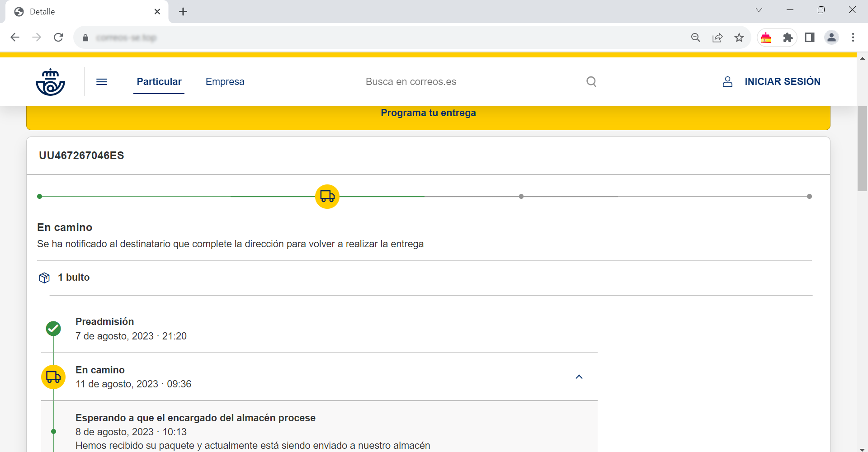
Task: Click the 'En camino' status heading
Action: click(x=65, y=227)
